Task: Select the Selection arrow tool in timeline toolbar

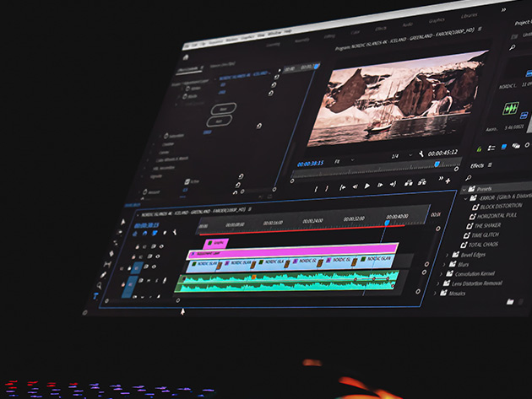Action: point(122,223)
